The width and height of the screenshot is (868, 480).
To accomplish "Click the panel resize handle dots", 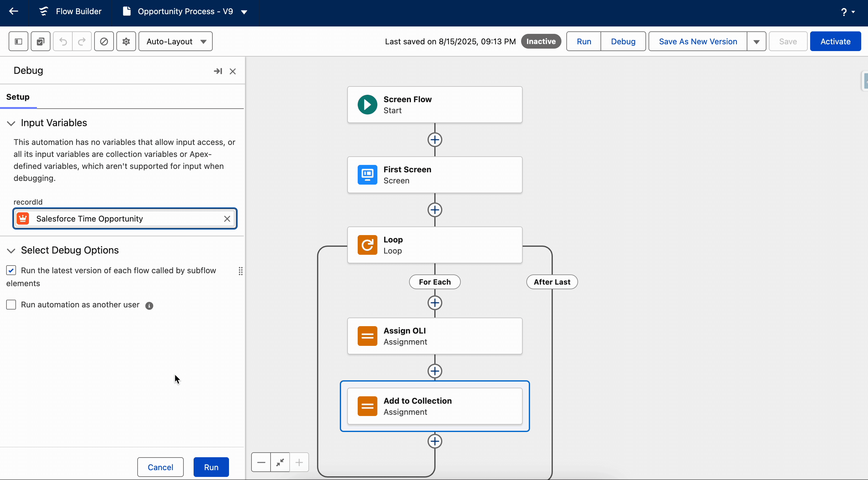I will point(241,271).
